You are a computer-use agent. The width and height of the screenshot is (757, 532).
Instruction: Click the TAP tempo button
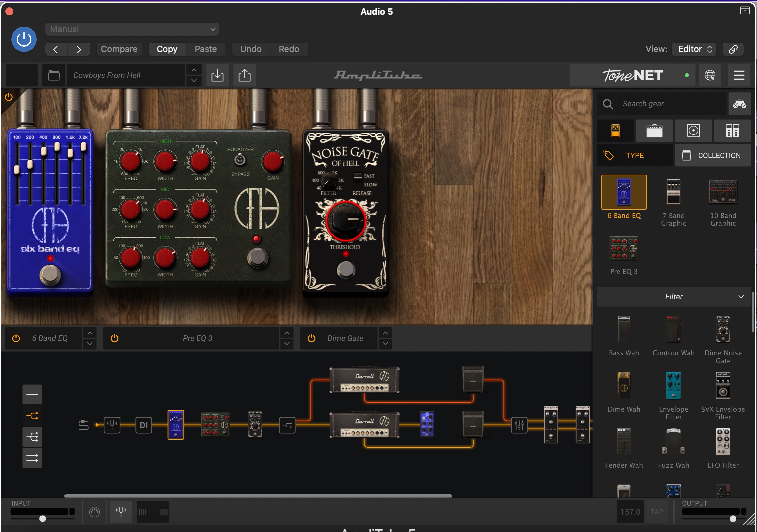click(657, 512)
